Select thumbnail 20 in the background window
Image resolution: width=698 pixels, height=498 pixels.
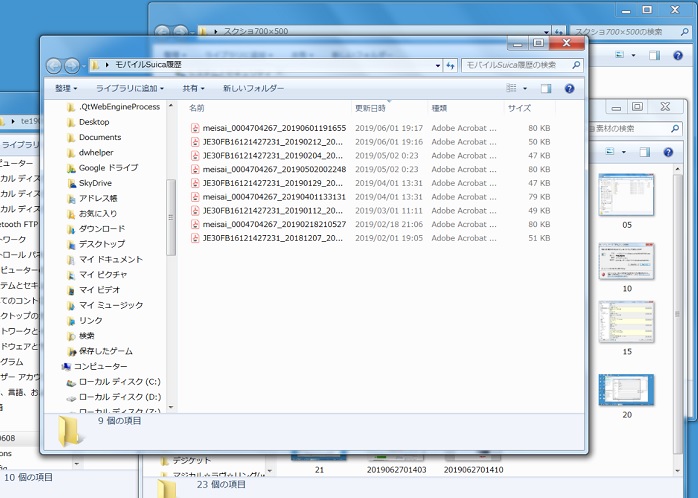click(626, 389)
